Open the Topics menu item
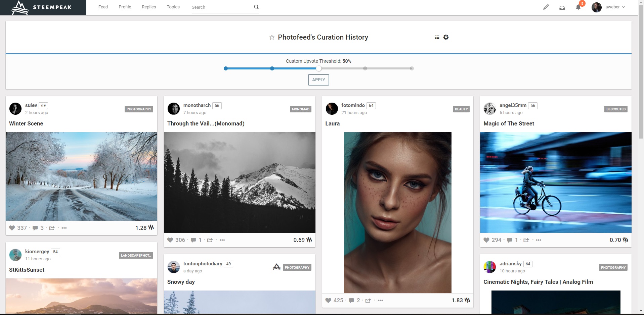 (x=173, y=7)
